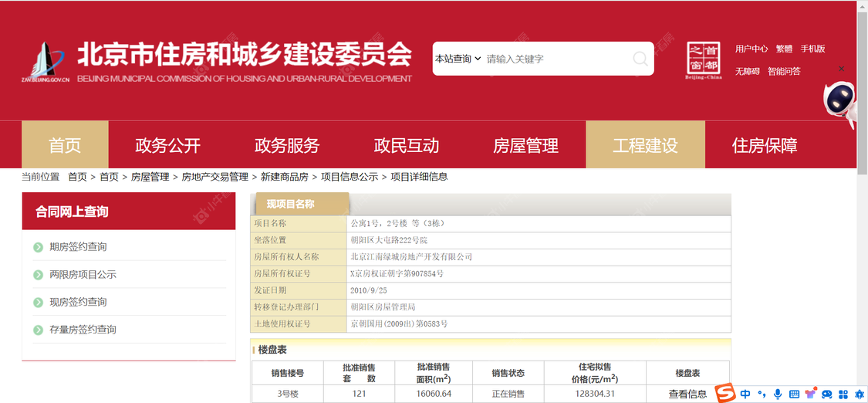Close the floating robot assistant
868x403 pixels.
[x=842, y=69]
